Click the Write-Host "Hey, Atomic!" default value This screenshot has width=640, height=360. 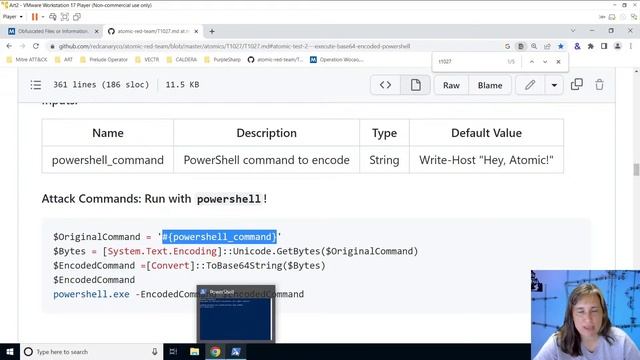tap(486, 160)
